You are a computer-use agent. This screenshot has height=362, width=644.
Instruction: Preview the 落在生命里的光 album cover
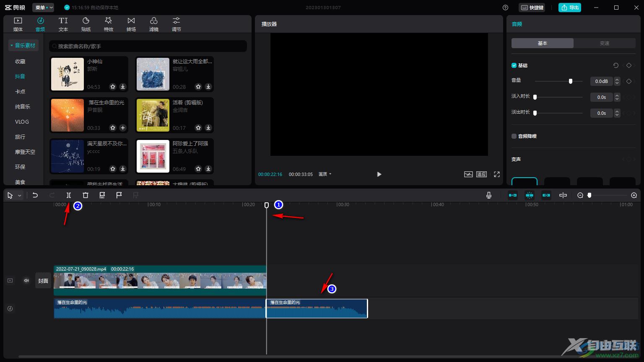pyautogui.click(x=68, y=115)
